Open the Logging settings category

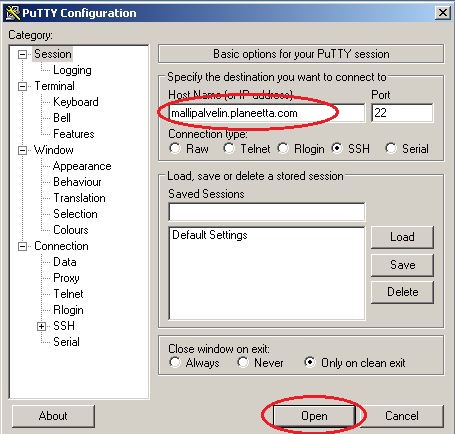[x=72, y=70]
